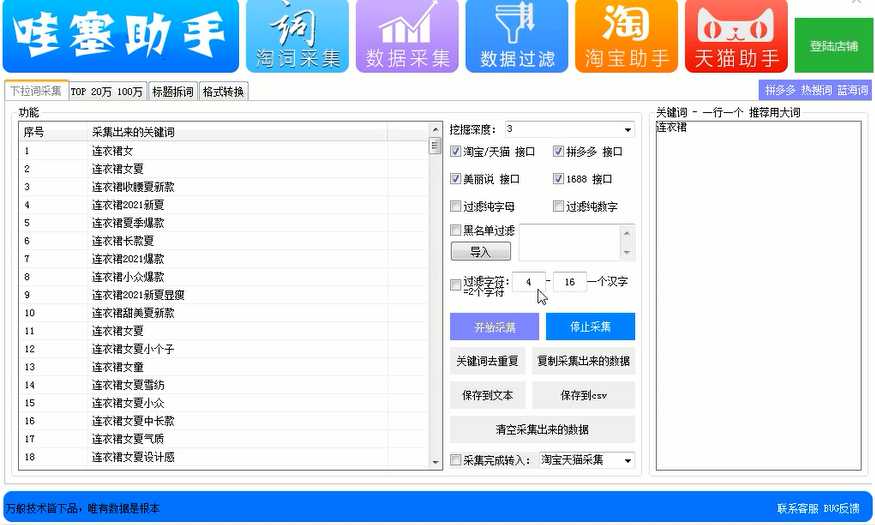Uncheck the 淘宝/天猫 接口 checkbox

click(x=455, y=151)
